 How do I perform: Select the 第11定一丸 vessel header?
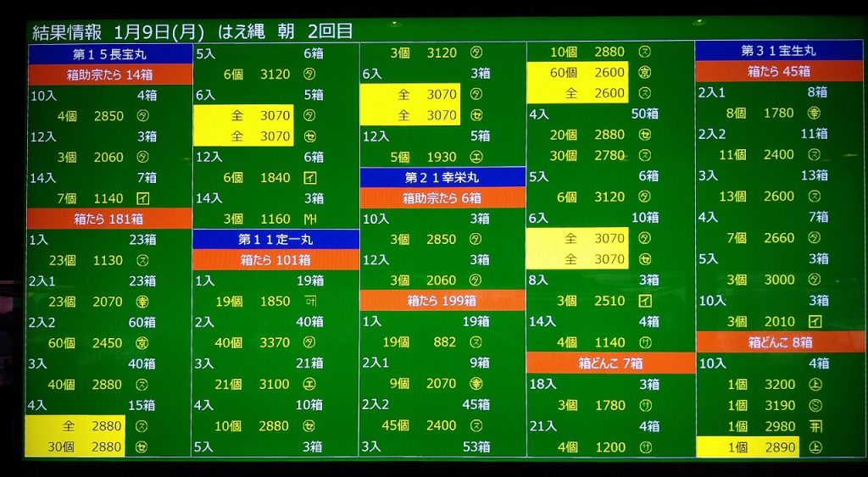(275, 240)
